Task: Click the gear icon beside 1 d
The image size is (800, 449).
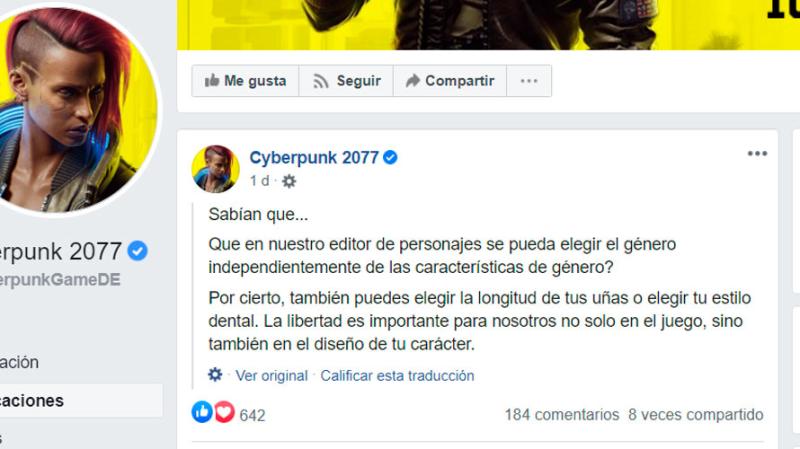Action: coord(289,181)
